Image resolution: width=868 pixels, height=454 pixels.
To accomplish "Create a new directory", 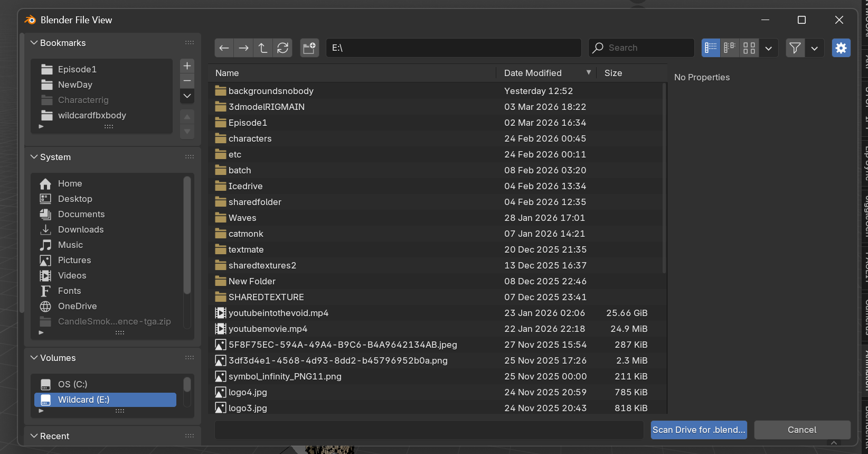I will coord(309,48).
